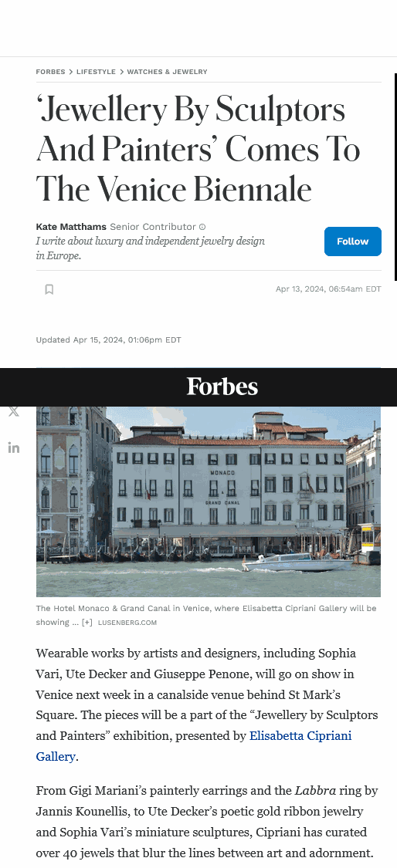Image resolution: width=397 pixels, height=868 pixels.
Task: Open the LIFESTYLE breadcrumb section
Action: pos(96,72)
